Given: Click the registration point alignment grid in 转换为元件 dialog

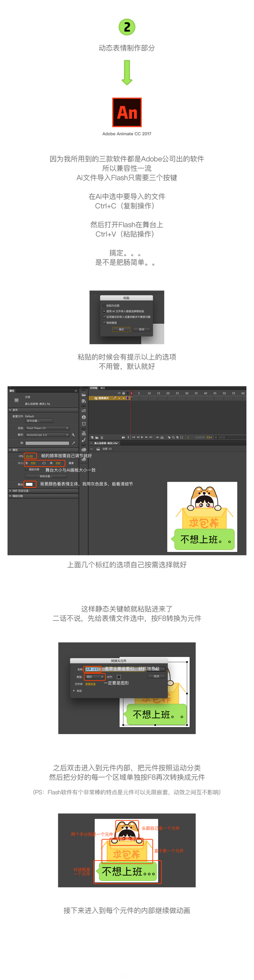Looking at the screenshot, I should [x=119, y=677].
